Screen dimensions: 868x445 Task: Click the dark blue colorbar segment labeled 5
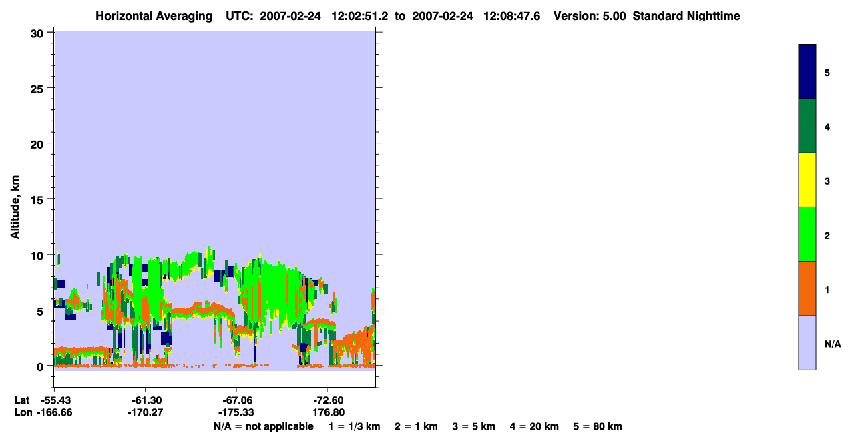pos(807,72)
